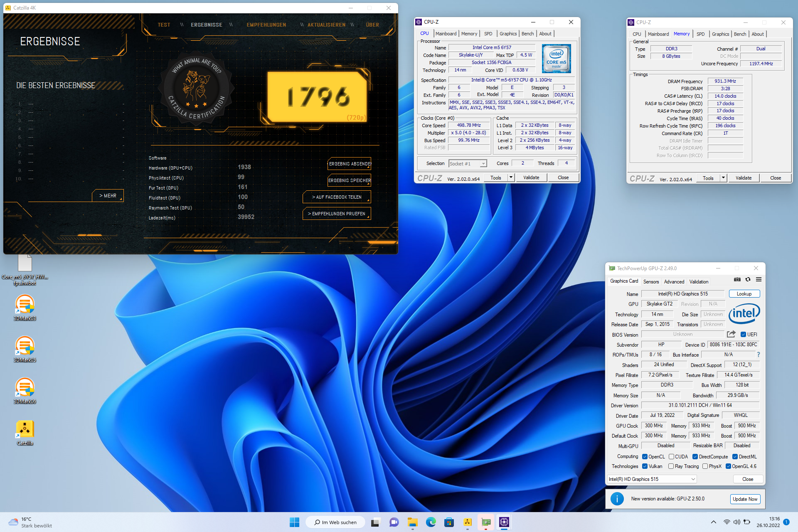798x532 pixels.
Task: Open the Windows Start menu
Action: (294, 522)
